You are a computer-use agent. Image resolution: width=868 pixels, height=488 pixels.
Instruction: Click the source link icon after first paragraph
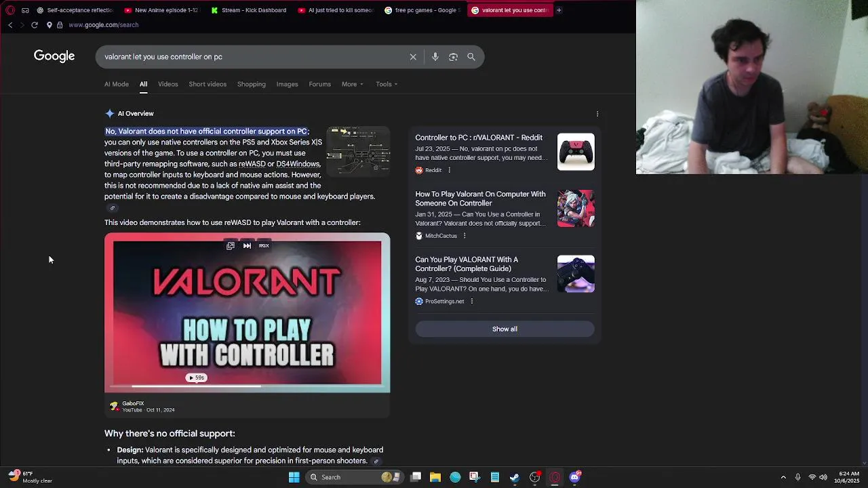(x=113, y=208)
